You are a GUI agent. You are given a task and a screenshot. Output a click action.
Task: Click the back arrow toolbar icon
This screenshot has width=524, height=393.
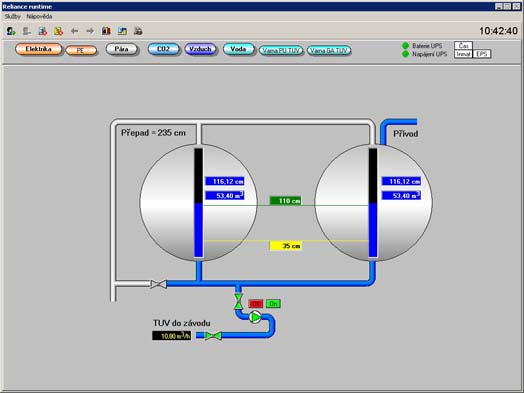(x=74, y=31)
